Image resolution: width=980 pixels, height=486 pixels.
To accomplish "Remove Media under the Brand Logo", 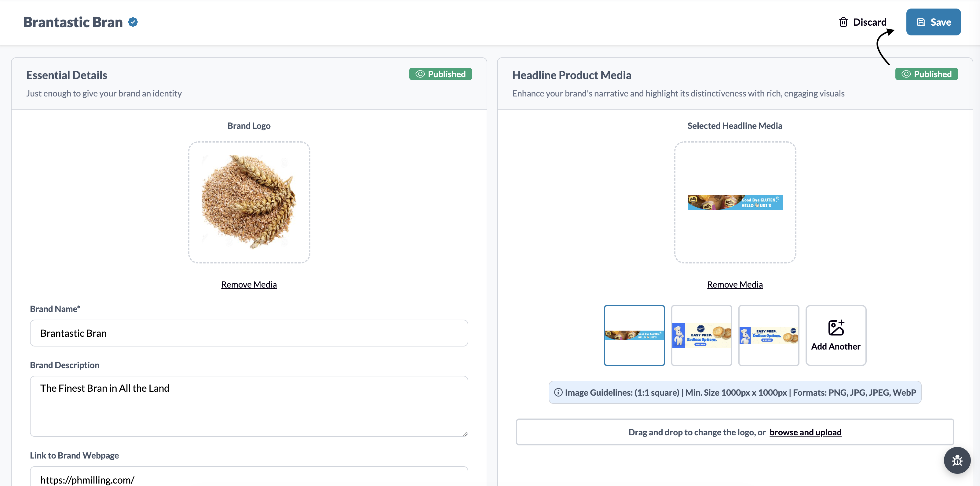I will coord(249,285).
